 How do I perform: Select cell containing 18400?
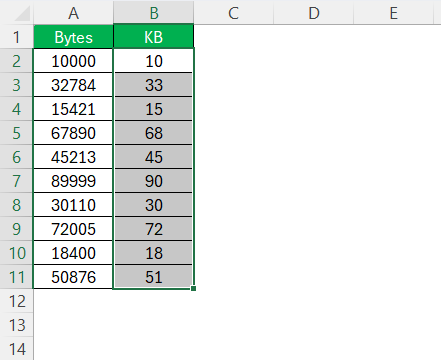click(x=73, y=253)
